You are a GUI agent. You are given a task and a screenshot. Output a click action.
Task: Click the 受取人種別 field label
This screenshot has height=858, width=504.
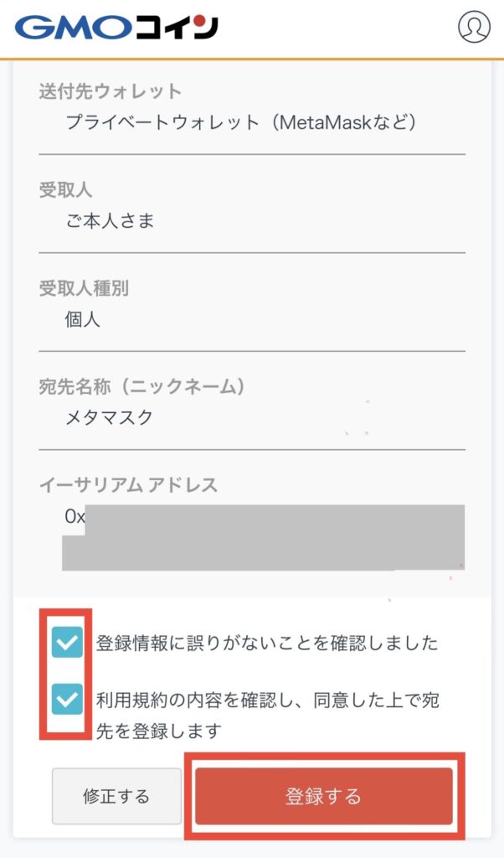[83, 289]
